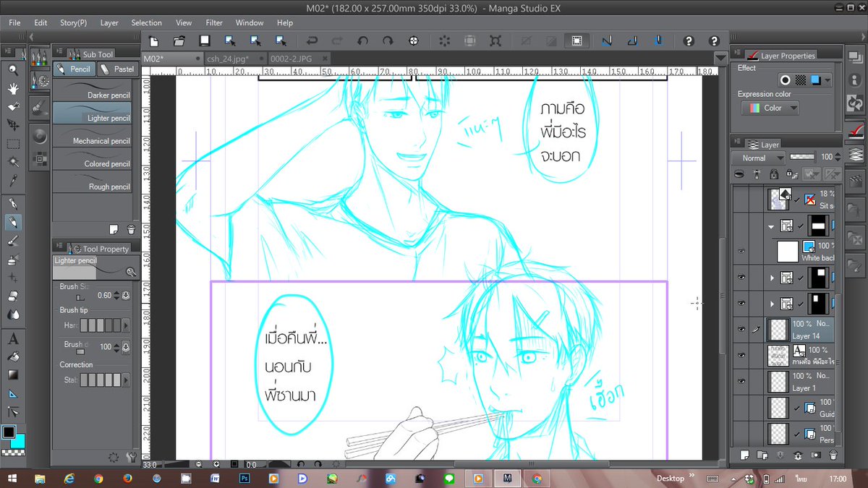Click the layer opacity slider
The width and height of the screenshot is (868, 488).
802,157
